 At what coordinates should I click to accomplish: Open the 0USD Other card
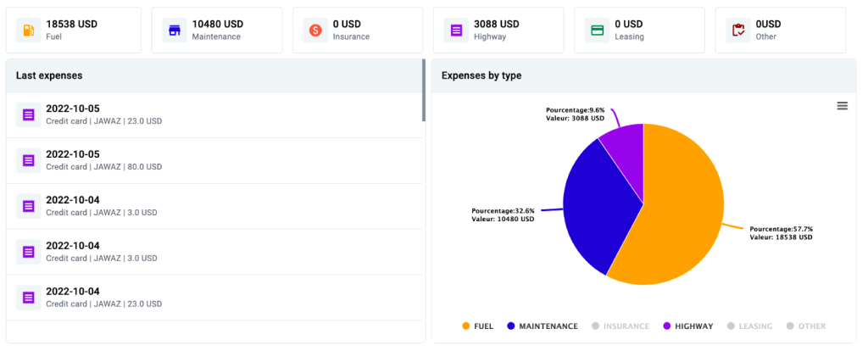coord(781,31)
